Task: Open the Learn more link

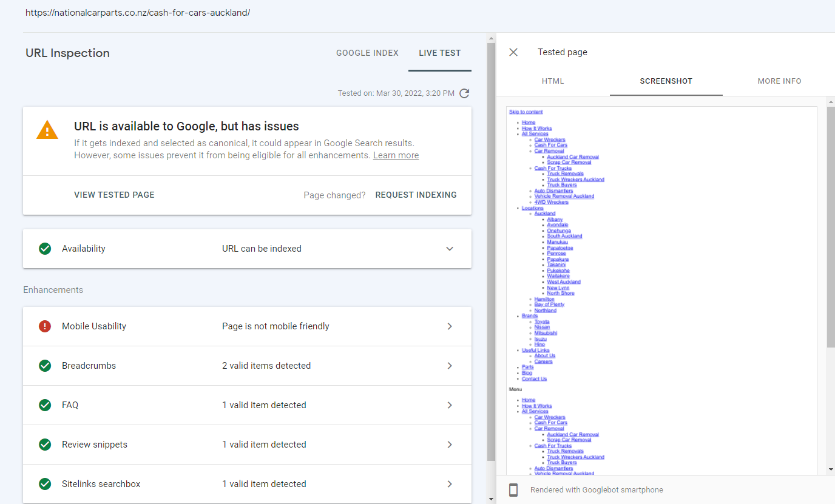Action: tap(396, 155)
